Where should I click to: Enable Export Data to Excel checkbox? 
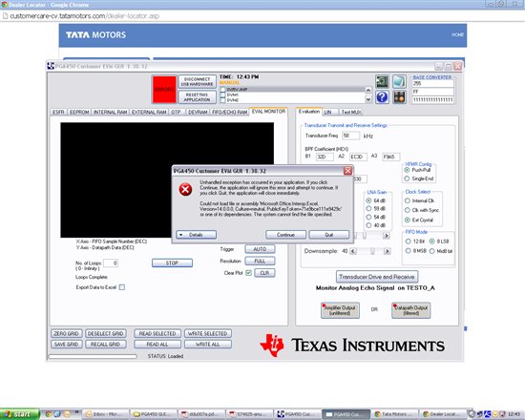pyautogui.click(x=122, y=287)
